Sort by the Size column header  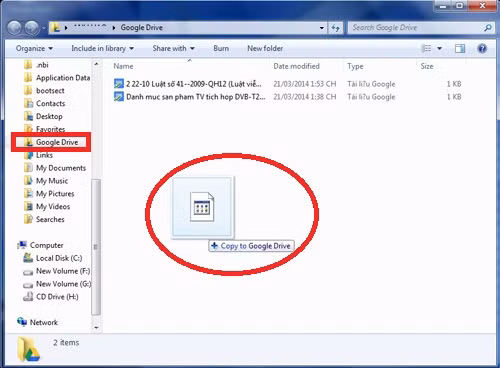(x=427, y=66)
